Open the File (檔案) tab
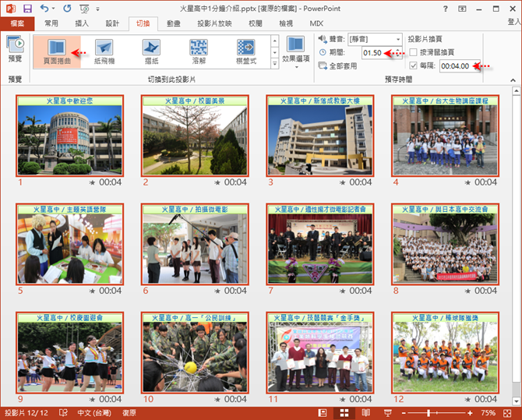522x420 pixels. click(17, 23)
